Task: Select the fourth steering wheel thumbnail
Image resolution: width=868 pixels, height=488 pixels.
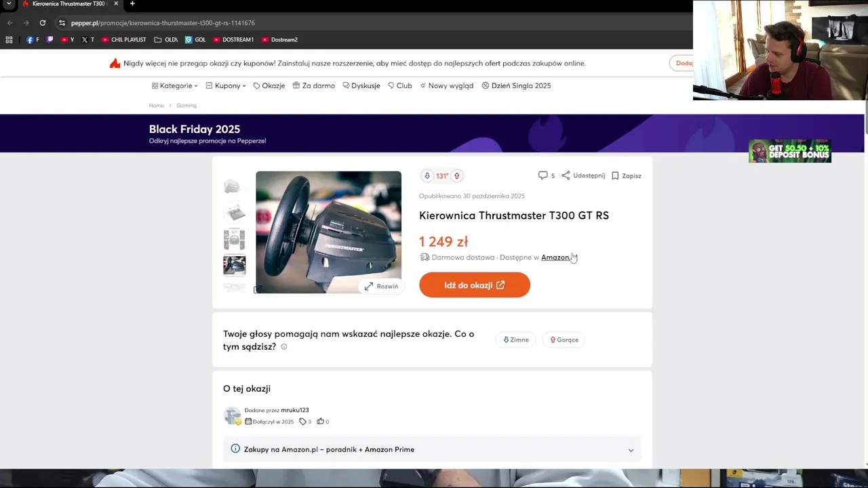Action: pyautogui.click(x=234, y=265)
